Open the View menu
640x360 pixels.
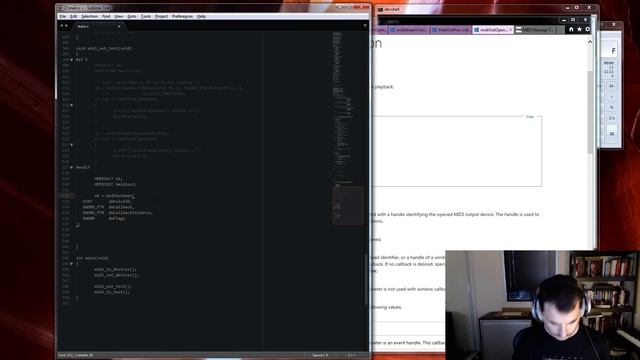[x=119, y=16]
